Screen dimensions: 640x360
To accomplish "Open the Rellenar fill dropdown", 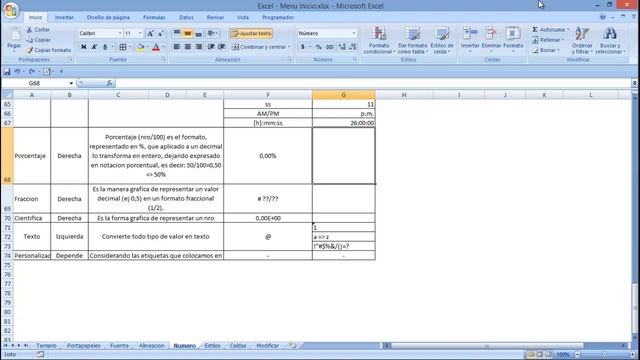I will tap(548, 40).
